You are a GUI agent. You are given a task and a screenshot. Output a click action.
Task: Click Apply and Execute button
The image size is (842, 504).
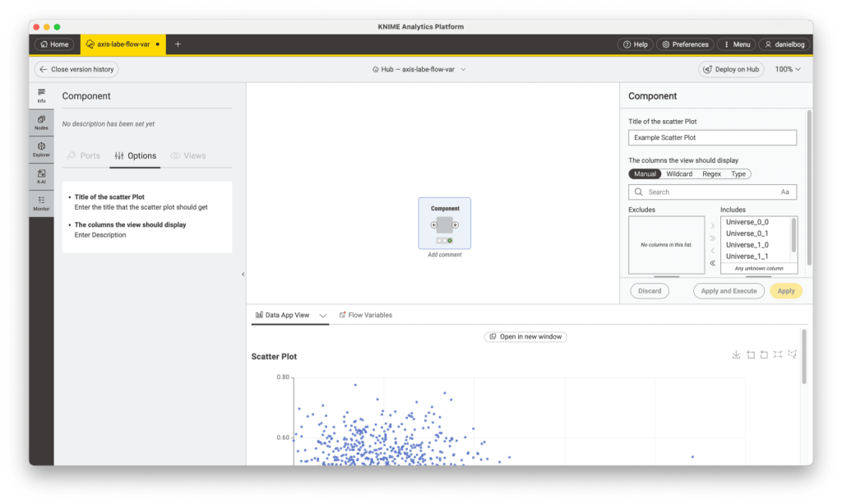tap(729, 291)
